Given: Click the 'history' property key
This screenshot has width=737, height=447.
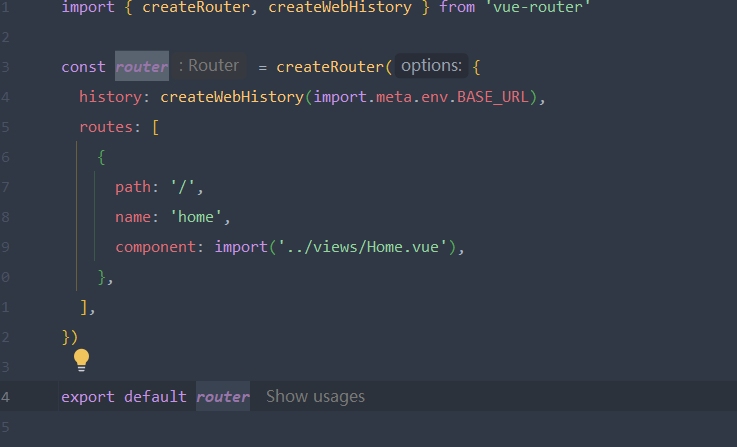Looking at the screenshot, I should pyautogui.click(x=110, y=97).
